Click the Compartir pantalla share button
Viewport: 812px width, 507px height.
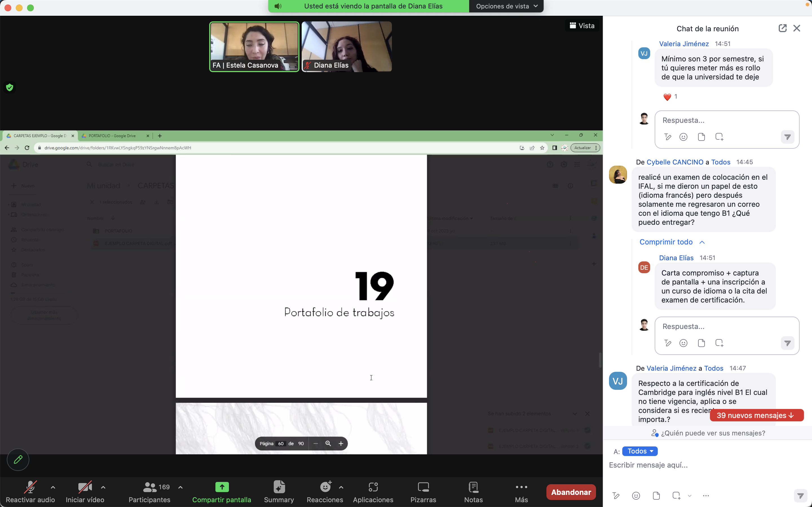click(221, 491)
